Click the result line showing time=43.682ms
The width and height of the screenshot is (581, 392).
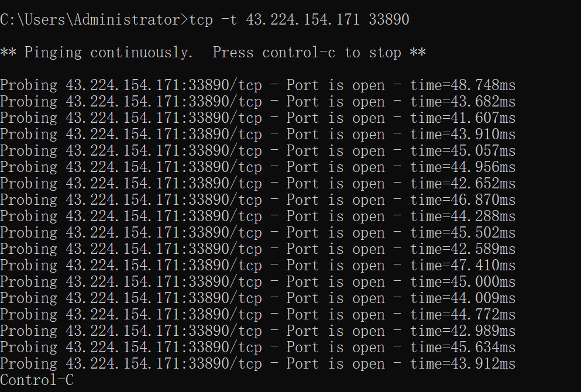coord(257,102)
